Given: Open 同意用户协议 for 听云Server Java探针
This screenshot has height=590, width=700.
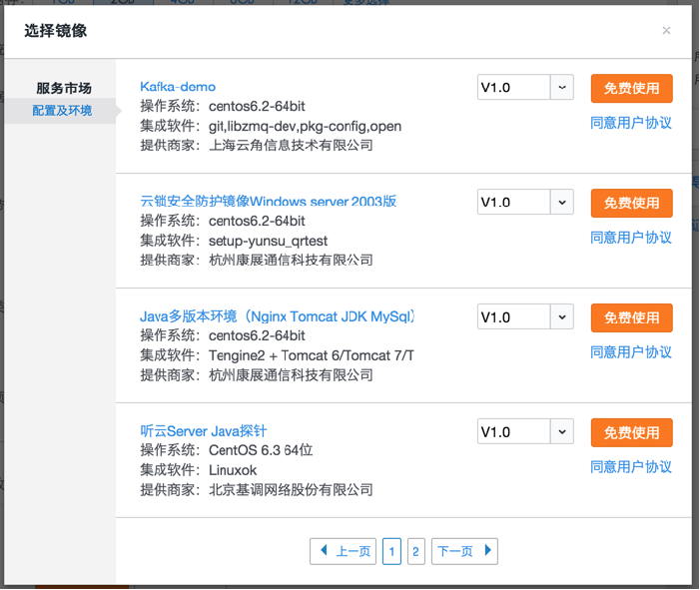Looking at the screenshot, I should point(631,467).
